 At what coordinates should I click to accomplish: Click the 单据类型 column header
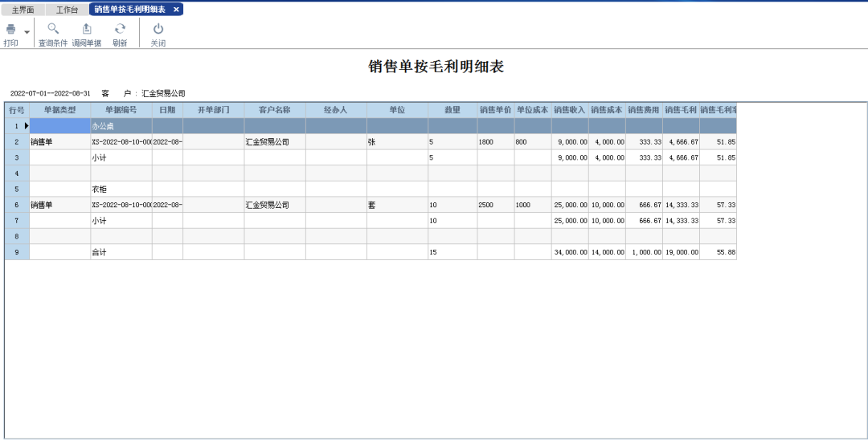tap(59, 110)
